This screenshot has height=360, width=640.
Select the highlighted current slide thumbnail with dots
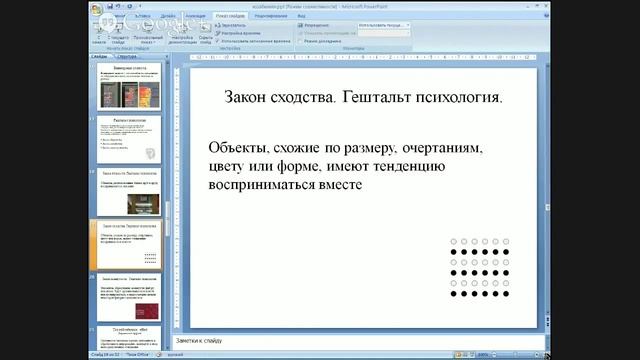point(129,244)
